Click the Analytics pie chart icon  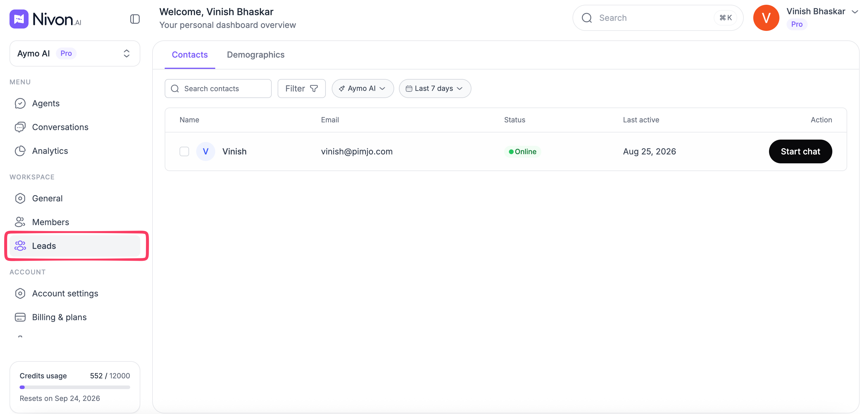(x=20, y=151)
